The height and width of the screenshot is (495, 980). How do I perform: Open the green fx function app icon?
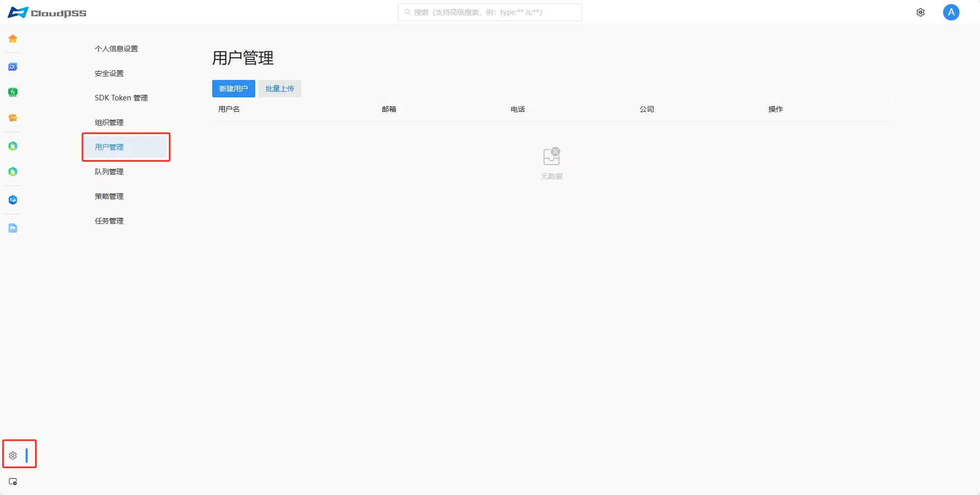tap(13, 92)
